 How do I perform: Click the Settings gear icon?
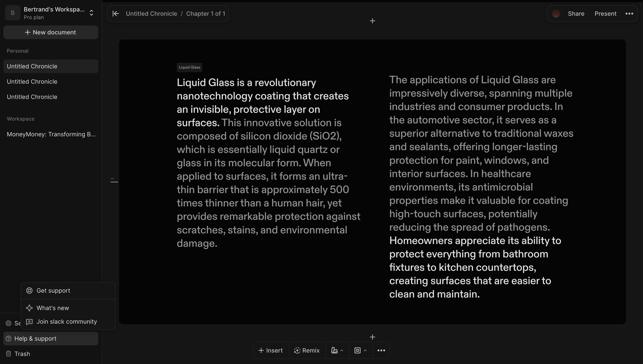[x=9, y=323]
